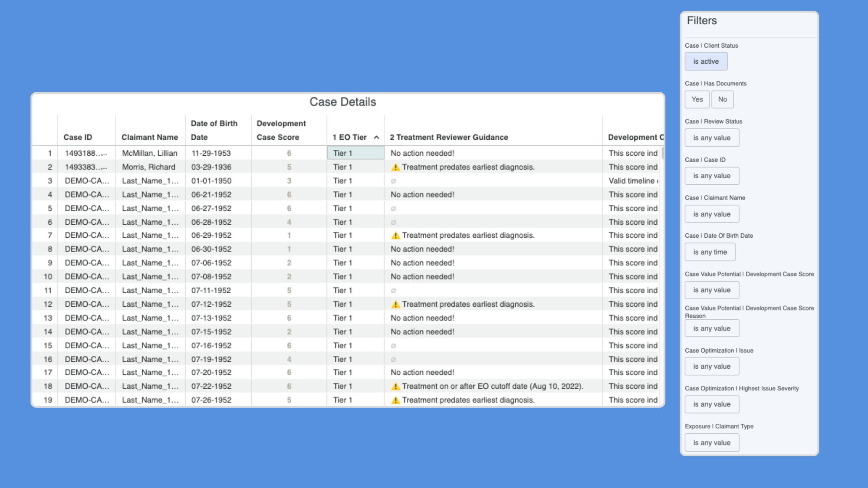Screen dimensions: 868x488
Task: Sort by Treatment Reviewer Guidance column header
Action: [449, 138]
